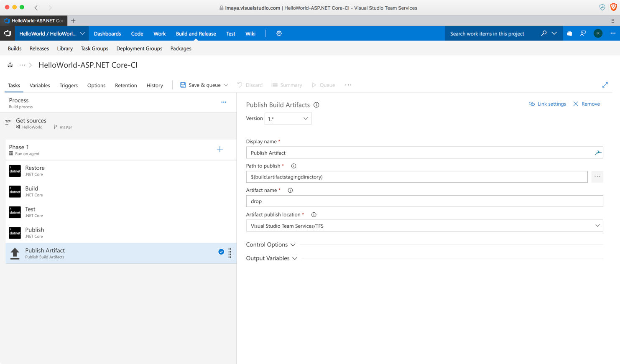
Task: Open Work hub
Action: [x=159, y=33]
